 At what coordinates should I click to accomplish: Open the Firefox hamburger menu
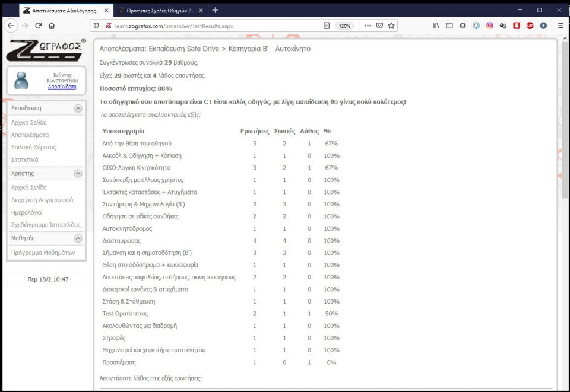(x=560, y=26)
